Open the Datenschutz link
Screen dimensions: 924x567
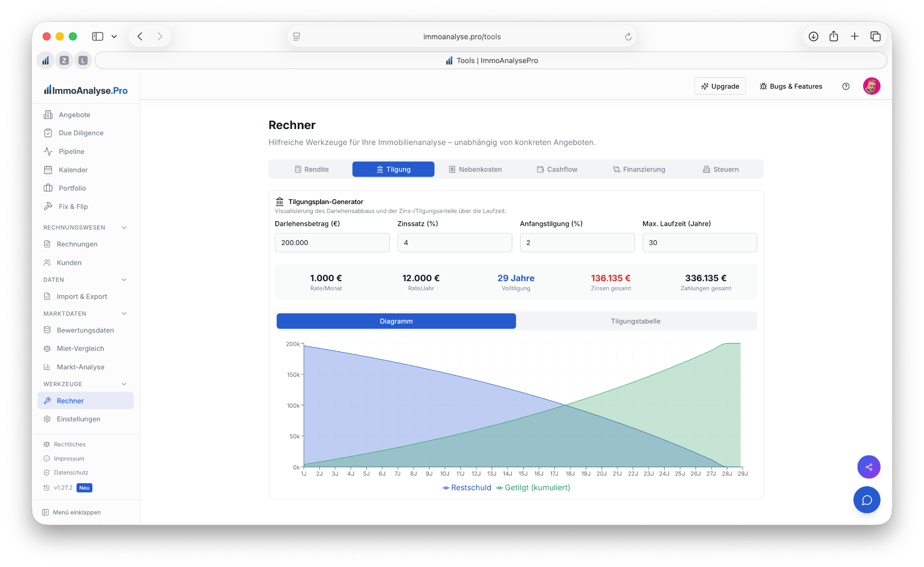[66, 473]
